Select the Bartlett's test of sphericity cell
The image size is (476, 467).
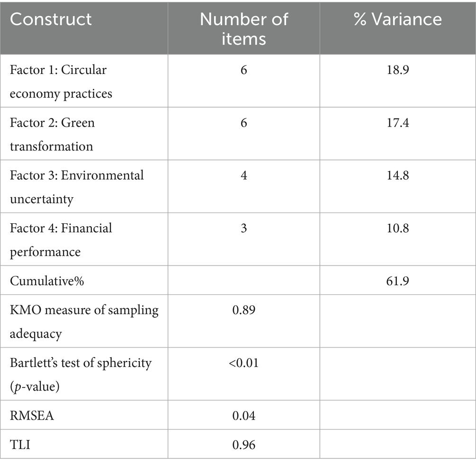pos(81,374)
